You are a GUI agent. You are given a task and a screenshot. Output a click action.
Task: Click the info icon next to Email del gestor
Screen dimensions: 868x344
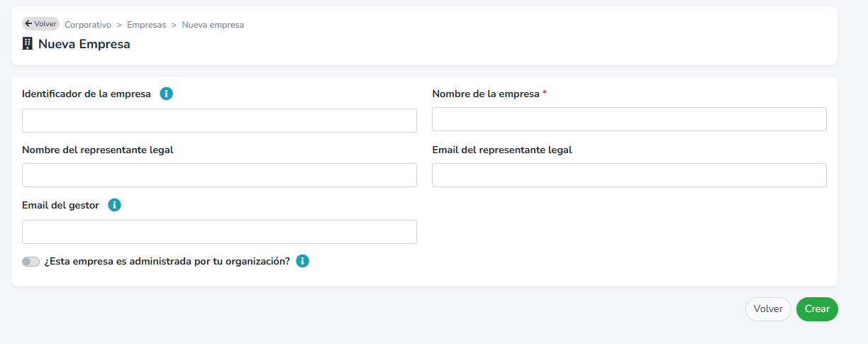(114, 205)
